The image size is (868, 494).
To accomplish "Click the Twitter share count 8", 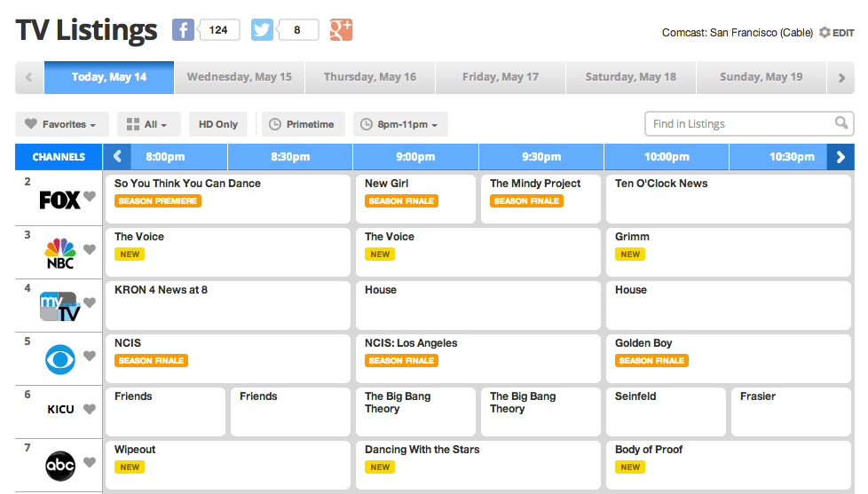I will 298,30.
